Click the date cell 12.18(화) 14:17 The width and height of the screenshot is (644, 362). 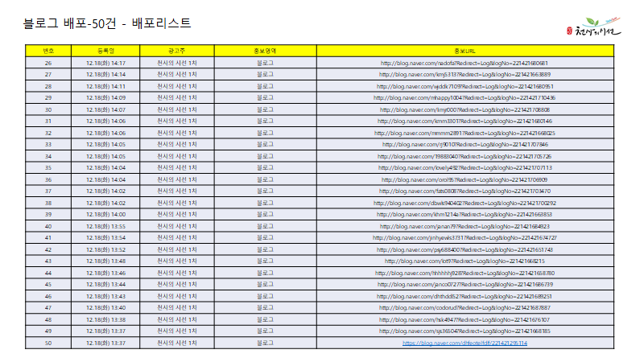[105, 62]
